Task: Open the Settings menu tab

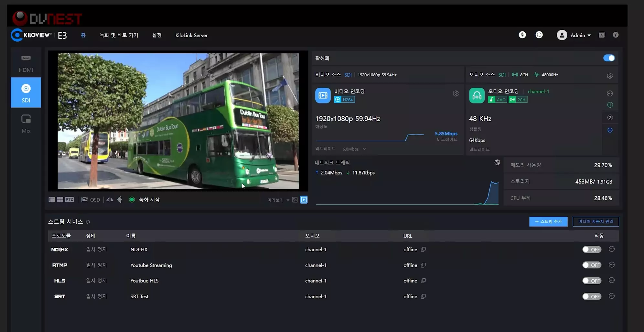Action: point(157,35)
